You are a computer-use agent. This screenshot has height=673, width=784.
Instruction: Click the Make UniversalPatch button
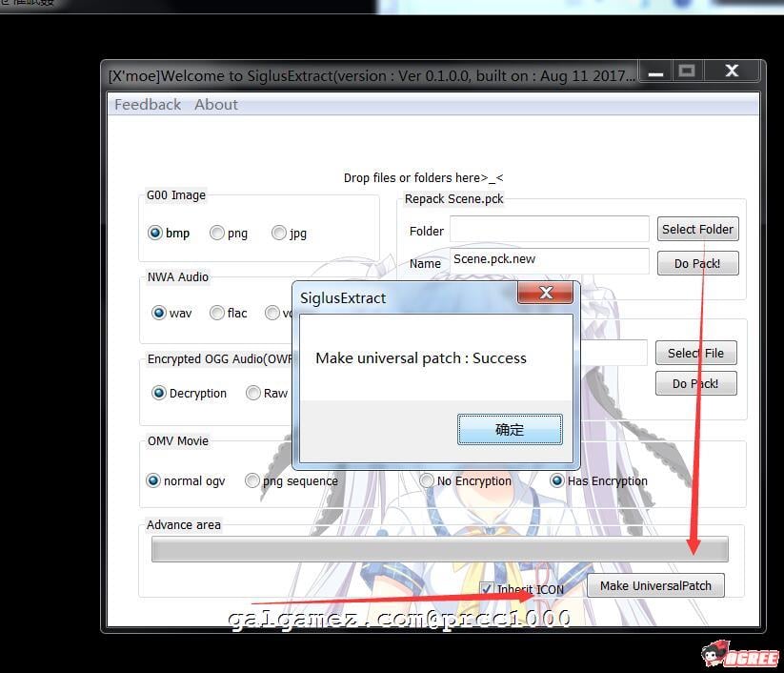(x=655, y=585)
